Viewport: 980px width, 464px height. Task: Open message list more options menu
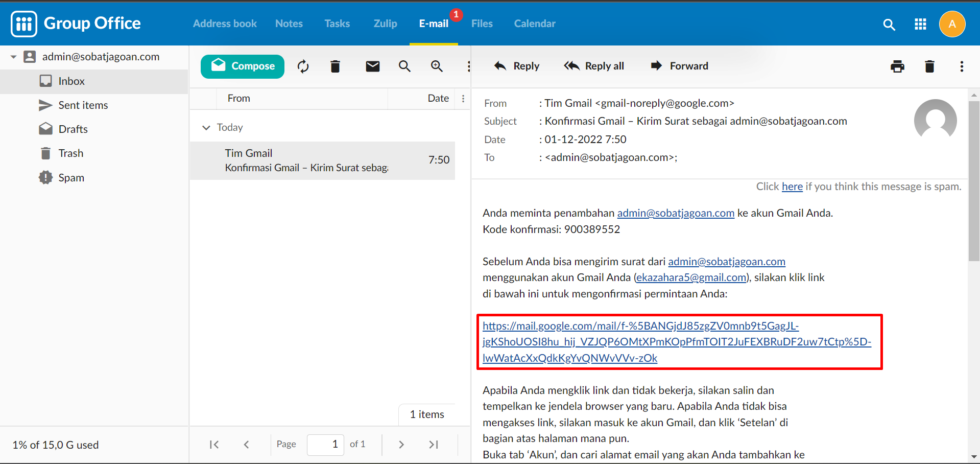click(468, 66)
